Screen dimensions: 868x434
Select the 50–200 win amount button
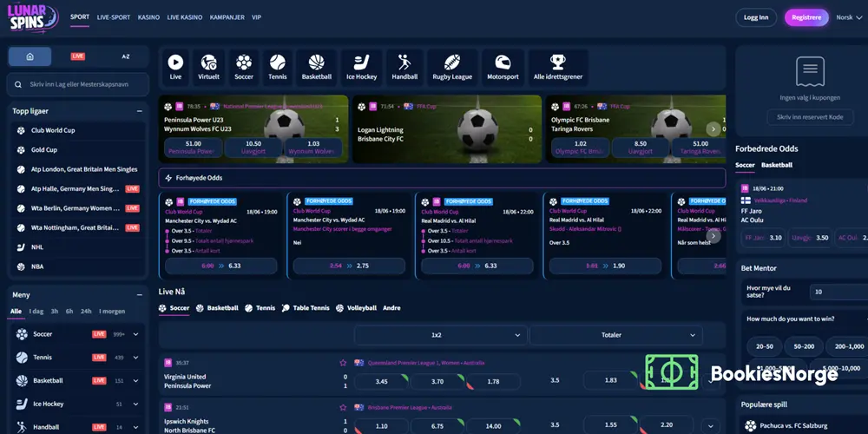(x=804, y=346)
